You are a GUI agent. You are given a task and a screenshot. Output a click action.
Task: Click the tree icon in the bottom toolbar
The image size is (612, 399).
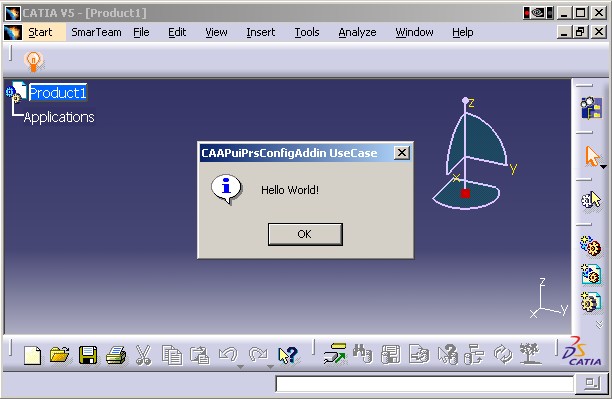click(529, 354)
